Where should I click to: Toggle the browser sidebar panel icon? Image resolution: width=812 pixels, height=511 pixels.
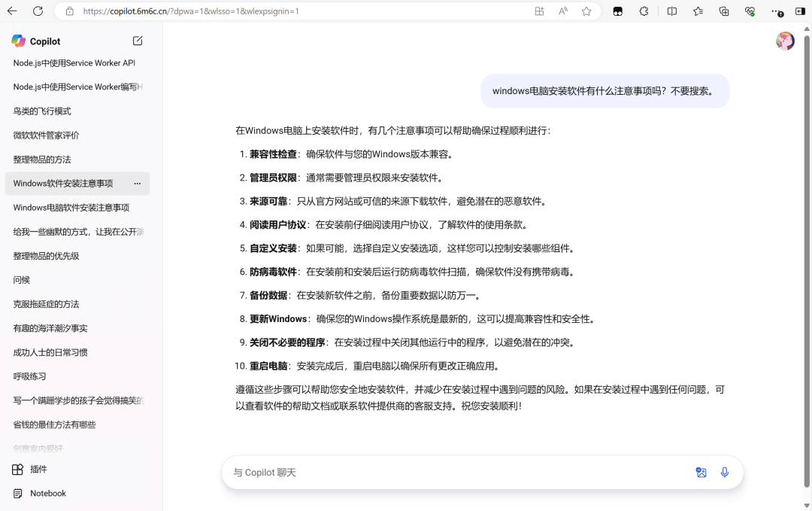coord(800,11)
